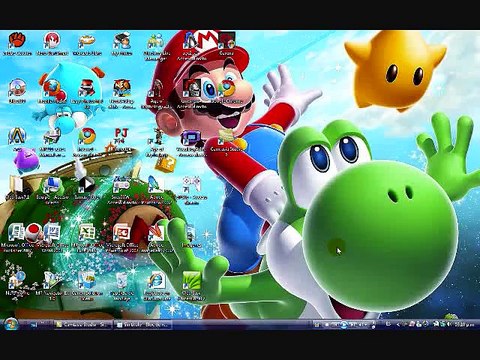Viewport: 480px width, 360px height.
Task: Switch to the second taskbar window button
Action: pyautogui.click(x=143, y=324)
